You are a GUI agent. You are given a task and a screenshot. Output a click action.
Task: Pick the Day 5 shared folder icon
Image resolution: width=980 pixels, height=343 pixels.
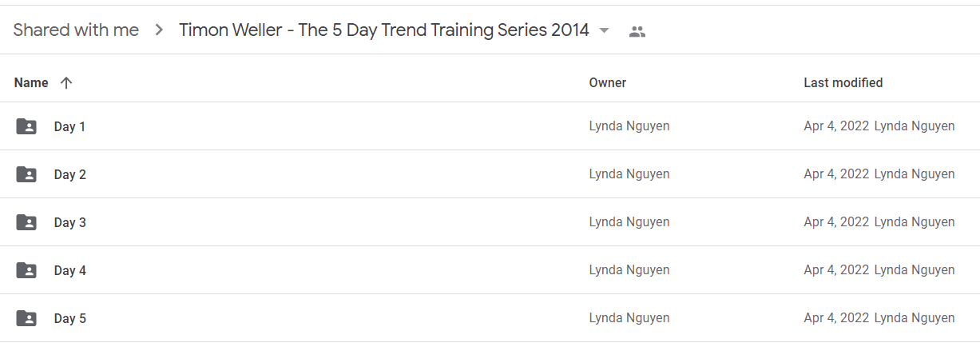click(x=26, y=318)
